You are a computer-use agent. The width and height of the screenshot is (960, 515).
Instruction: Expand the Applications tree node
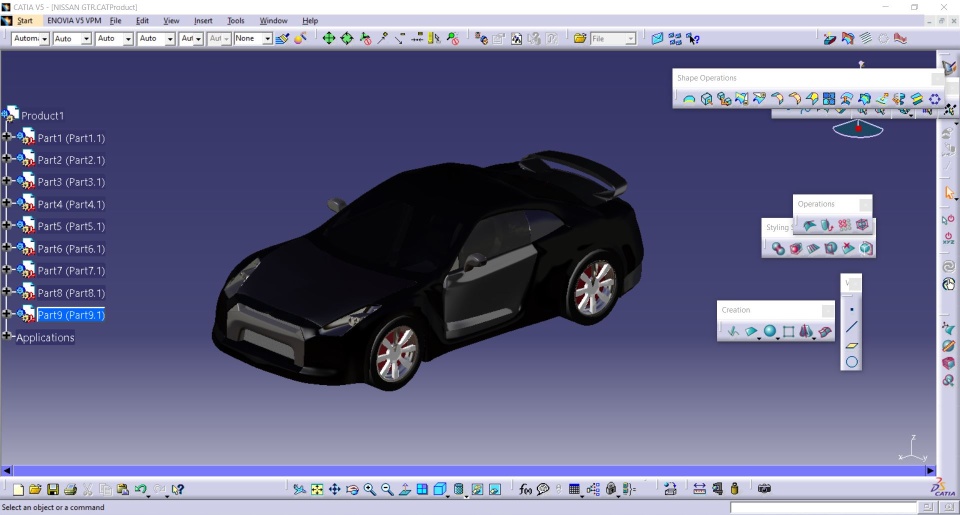(7, 336)
